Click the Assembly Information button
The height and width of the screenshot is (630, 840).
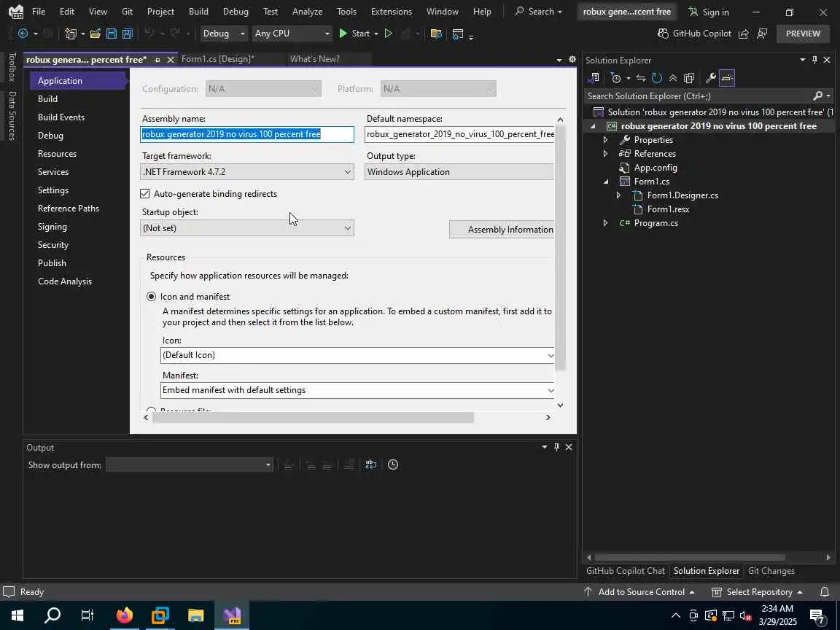(x=502, y=229)
